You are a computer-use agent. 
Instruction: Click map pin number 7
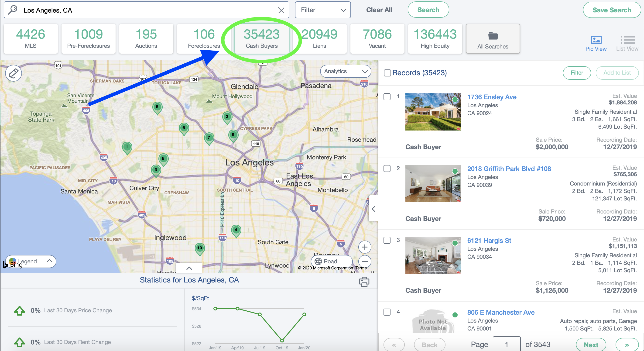click(x=209, y=138)
